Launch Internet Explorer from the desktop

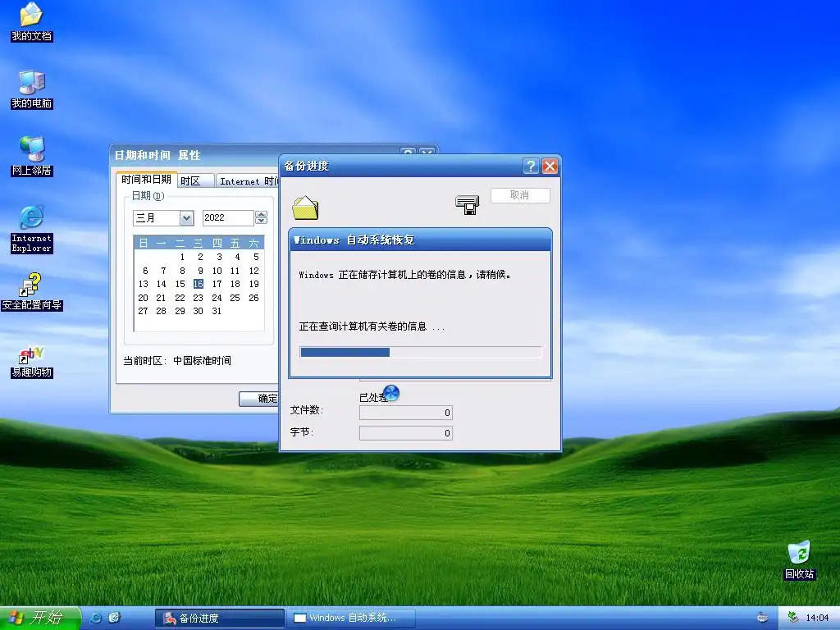click(31, 229)
